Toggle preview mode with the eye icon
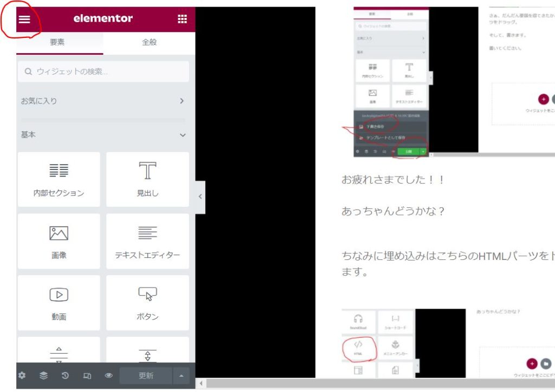Image resolution: width=555 pixels, height=392 pixels. (108, 375)
